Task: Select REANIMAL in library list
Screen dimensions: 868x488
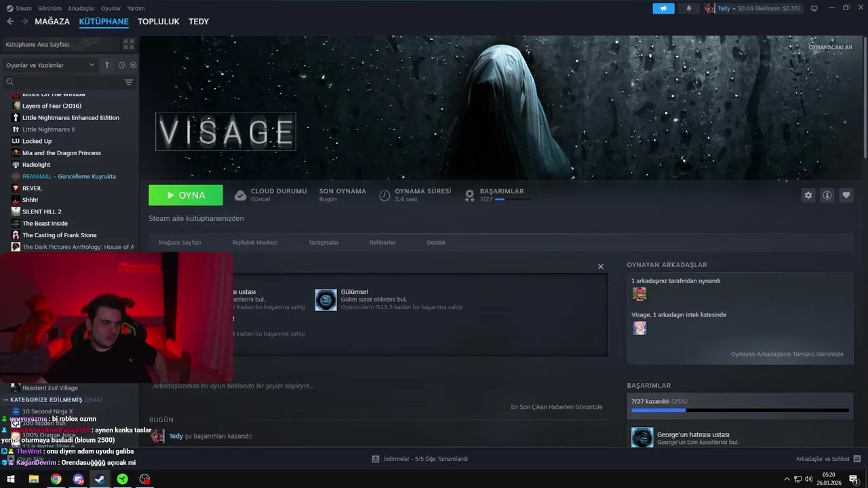Action: tap(68, 176)
